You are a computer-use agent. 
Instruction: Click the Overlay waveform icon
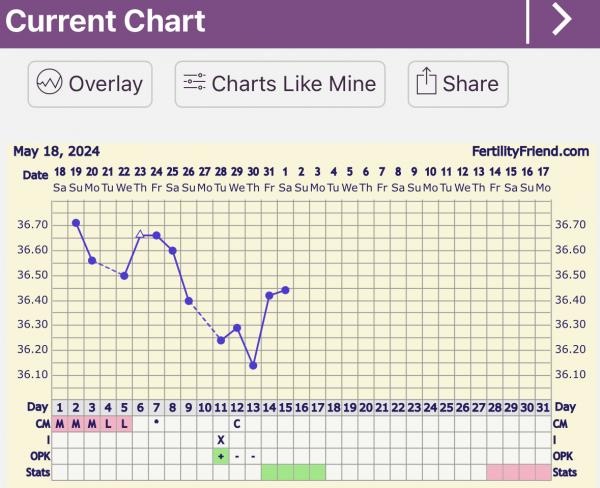[49, 82]
